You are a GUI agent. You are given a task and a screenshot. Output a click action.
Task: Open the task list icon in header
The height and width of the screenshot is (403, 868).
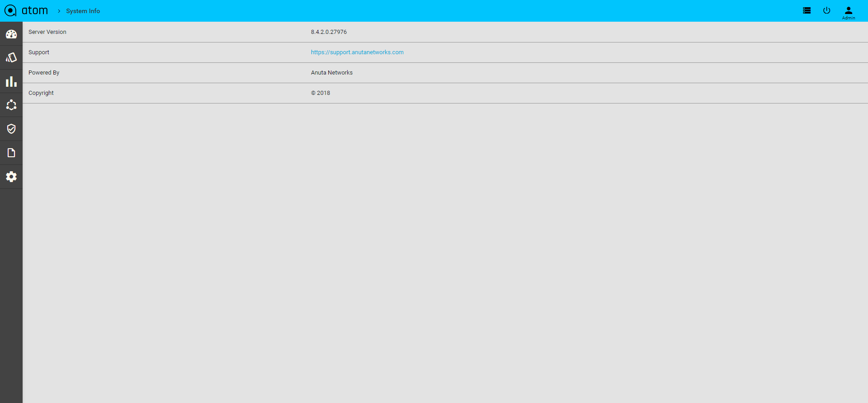[807, 10]
